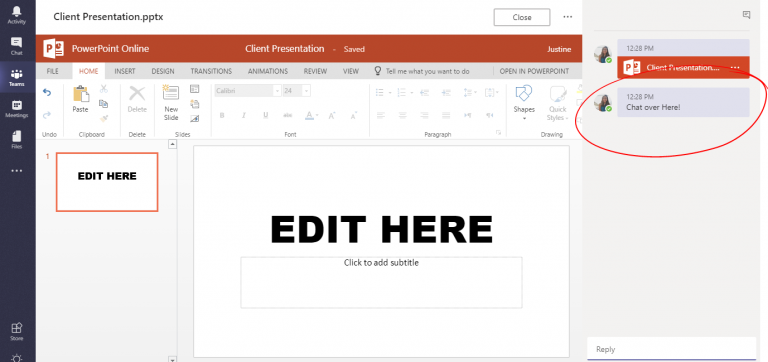Viewport: 768px width, 362px height.
Task: Click the Format Painter brush icon
Action: click(103, 118)
